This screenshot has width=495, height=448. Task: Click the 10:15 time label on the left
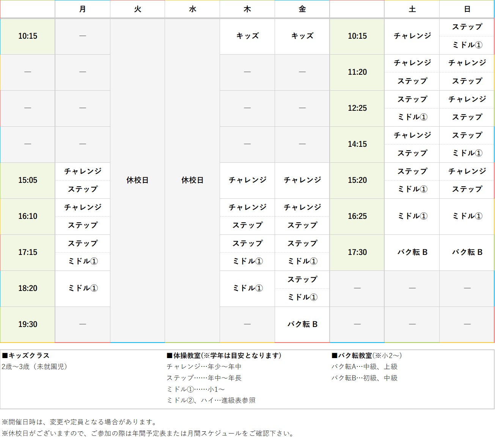pyautogui.click(x=27, y=36)
